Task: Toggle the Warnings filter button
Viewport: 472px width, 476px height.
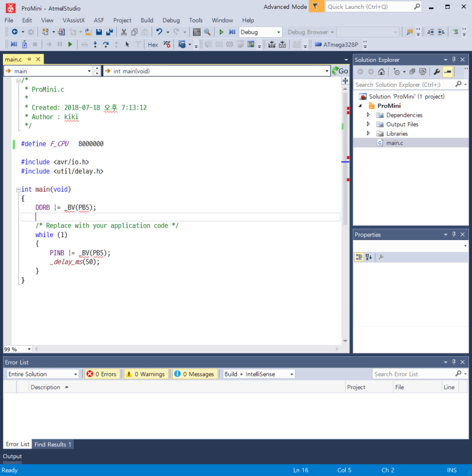Action: [146, 374]
